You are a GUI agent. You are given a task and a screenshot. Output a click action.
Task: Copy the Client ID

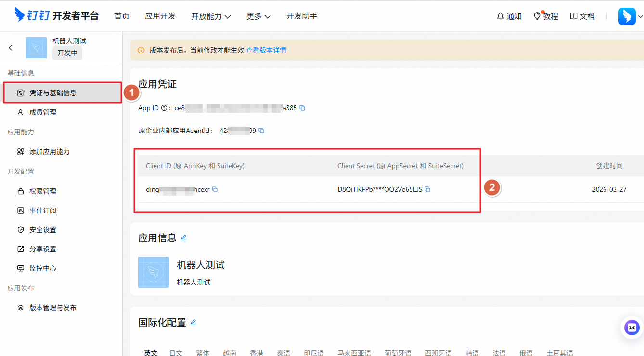pos(215,189)
